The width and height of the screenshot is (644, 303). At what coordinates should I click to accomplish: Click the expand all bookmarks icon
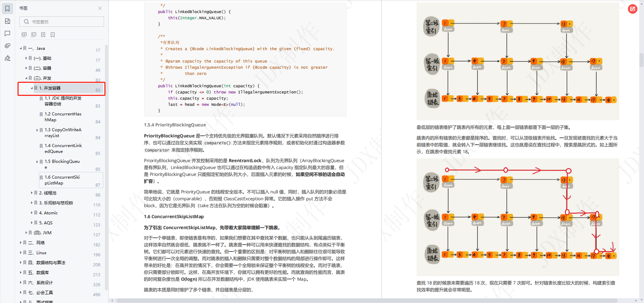coord(24,35)
